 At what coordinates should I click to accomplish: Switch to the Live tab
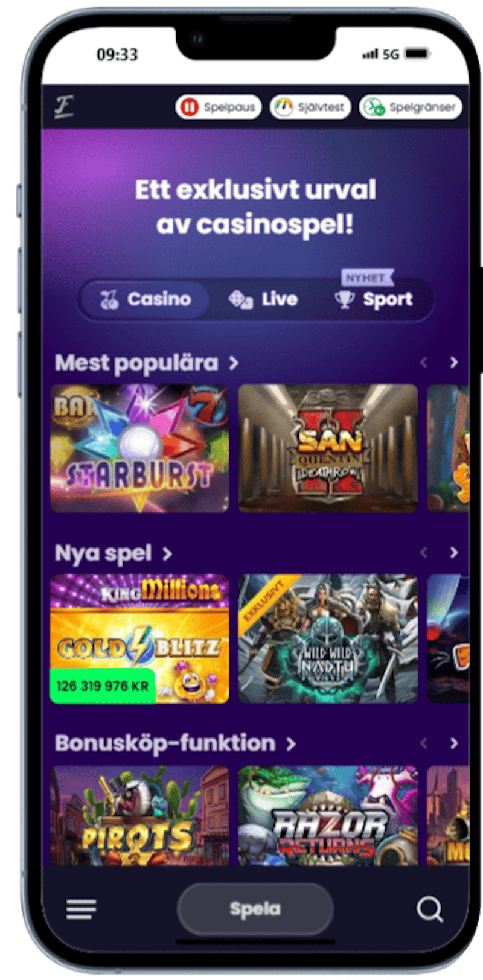263,299
